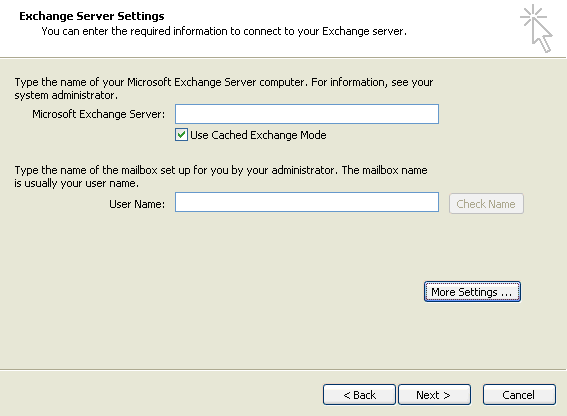The width and height of the screenshot is (567, 416).
Task: Uncheck Use Cached Exchange Mode checkbox
Action: pos(182,135)
